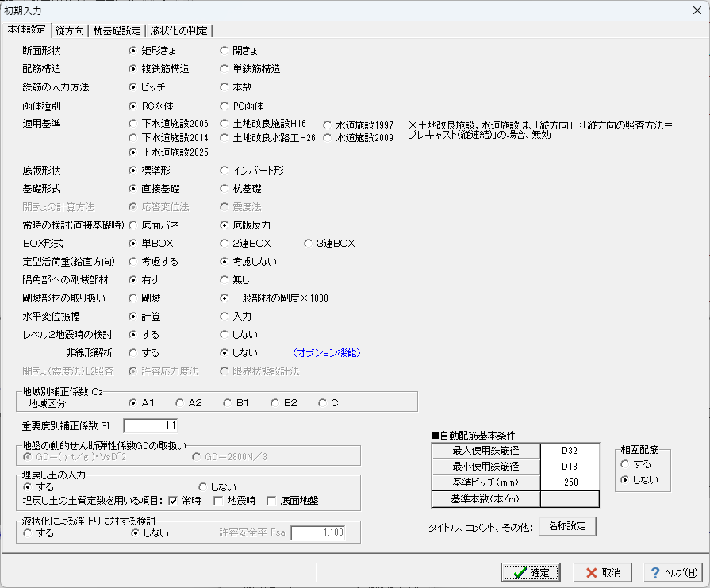This screenshot has width=710, height=588.
Task: Click the 重要度別補正係数 SI input field
Action: (151, 425)
